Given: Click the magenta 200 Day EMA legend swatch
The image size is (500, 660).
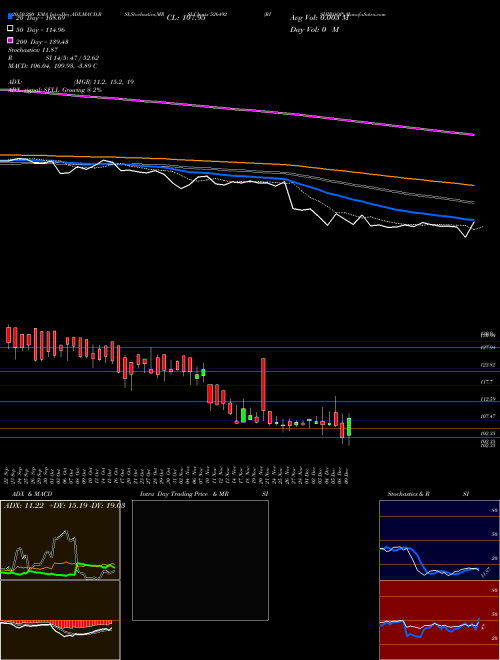Looking at the screenshot, I should (x=10, y=40).
